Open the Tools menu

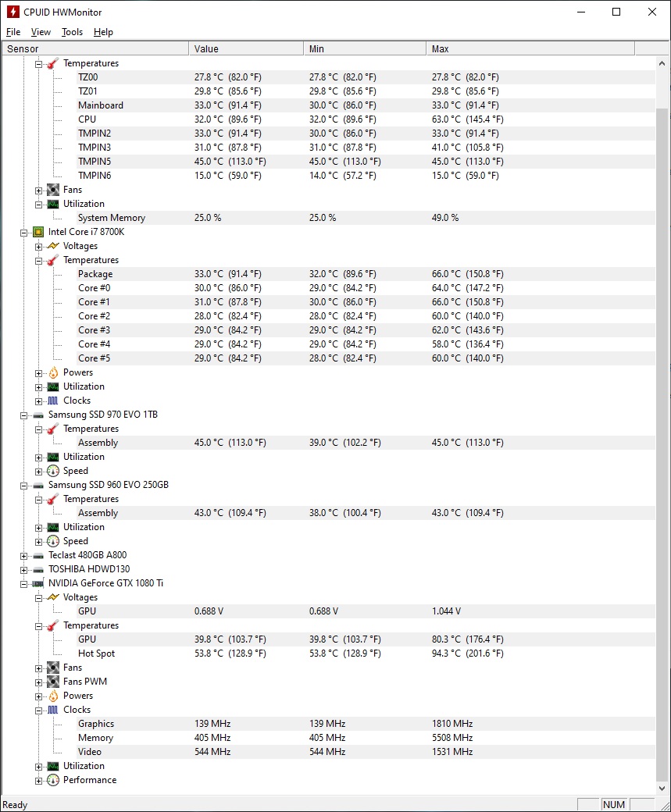72,32
